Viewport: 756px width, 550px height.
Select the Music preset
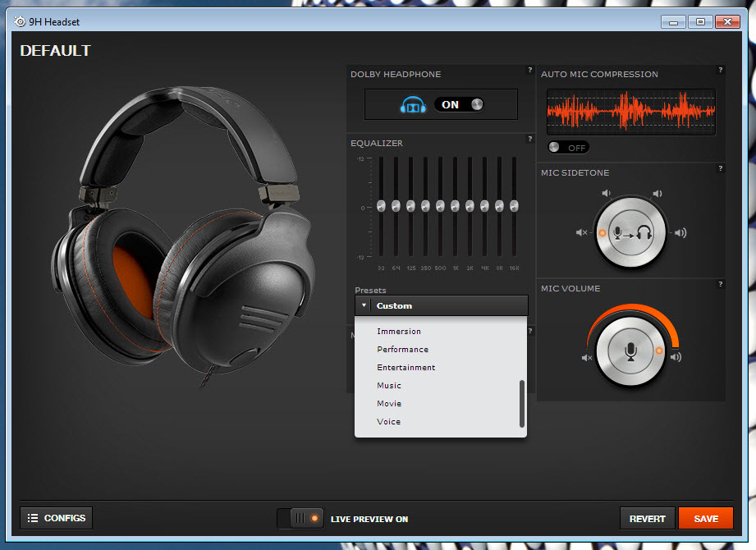389,386
